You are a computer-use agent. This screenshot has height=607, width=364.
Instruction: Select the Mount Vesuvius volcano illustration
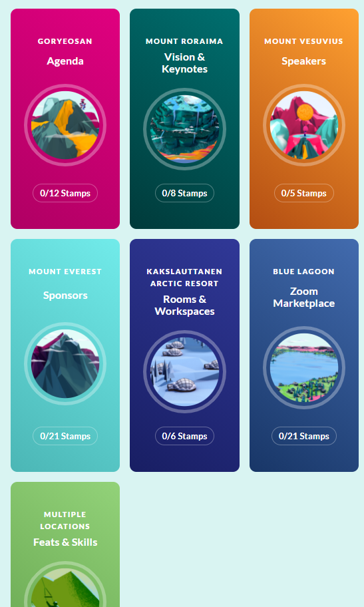(304, 125)
